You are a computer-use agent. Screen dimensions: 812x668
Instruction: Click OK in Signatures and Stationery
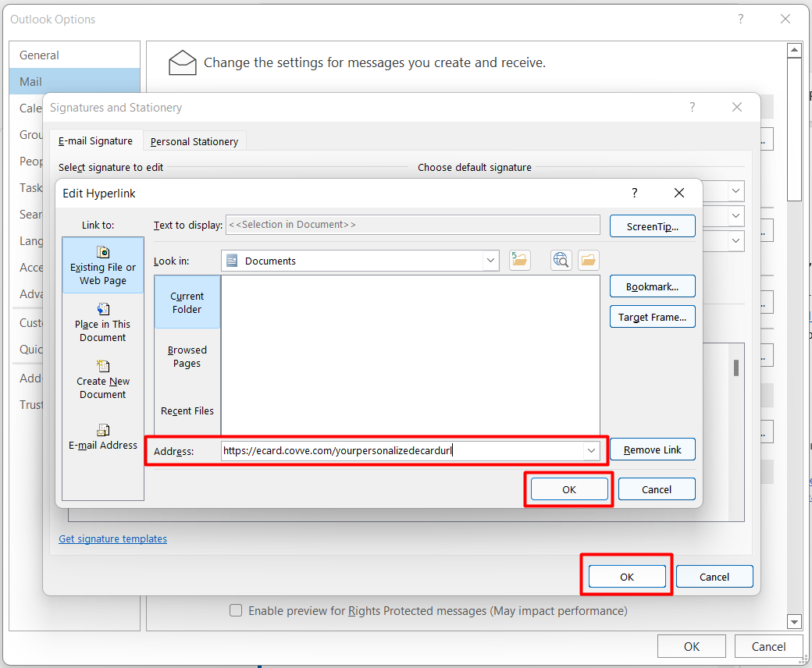tap(627, 577)
